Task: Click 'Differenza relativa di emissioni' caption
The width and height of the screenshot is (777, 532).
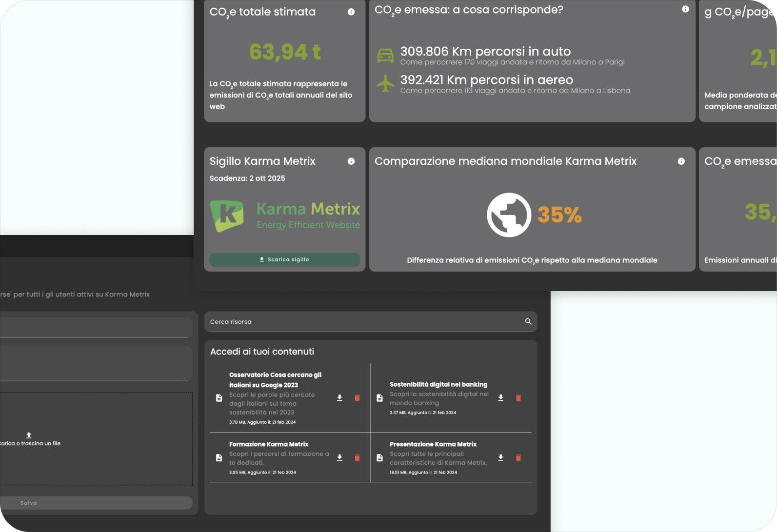Action: (x=532, y=260)
